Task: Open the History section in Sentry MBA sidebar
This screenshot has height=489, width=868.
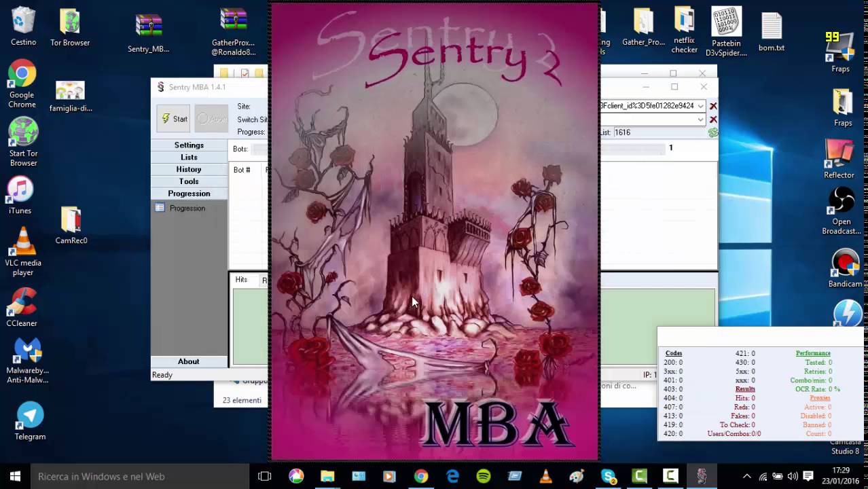Action: (x=189, y=169)
